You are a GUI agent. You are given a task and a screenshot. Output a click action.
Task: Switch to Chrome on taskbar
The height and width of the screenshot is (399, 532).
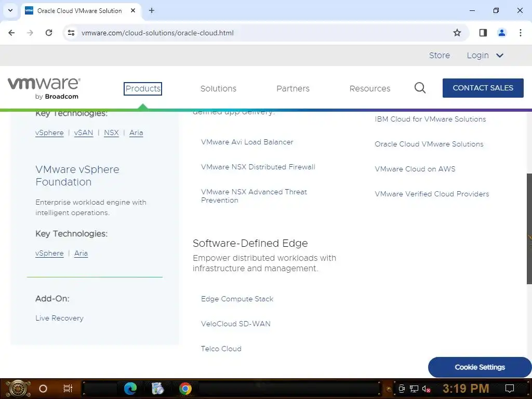[x=185, y=389]
